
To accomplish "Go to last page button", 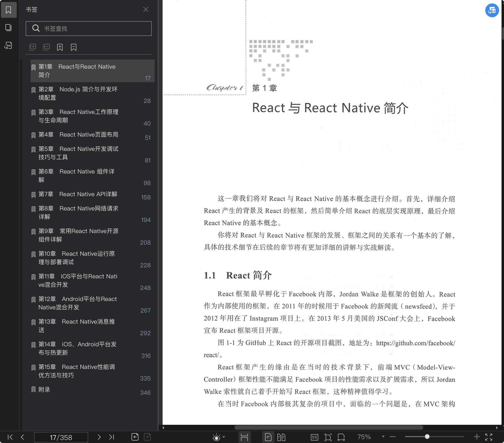I will (112, 437).
